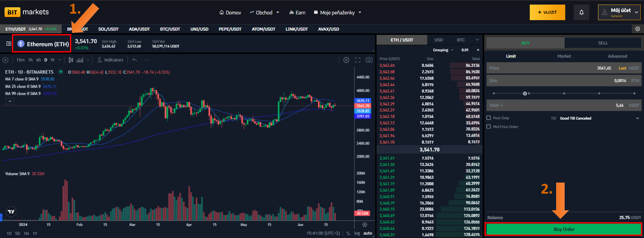644x238 pixels.
Task: Switch to BUY side
Action: 525,43
